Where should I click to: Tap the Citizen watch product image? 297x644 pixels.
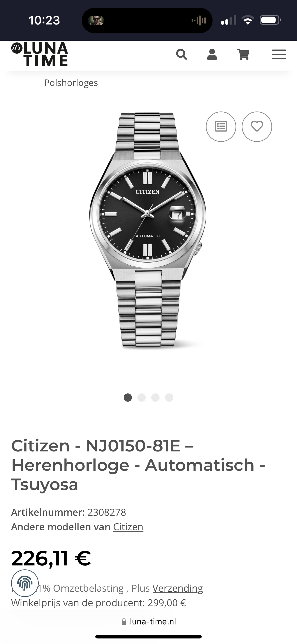pos(148,230)
